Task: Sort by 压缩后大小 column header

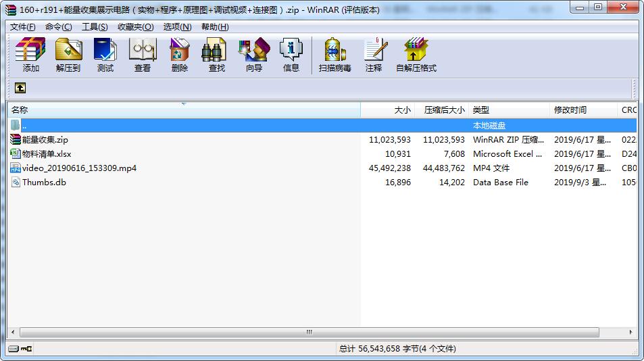Action: pyautogui.click(x=441, y=110)
